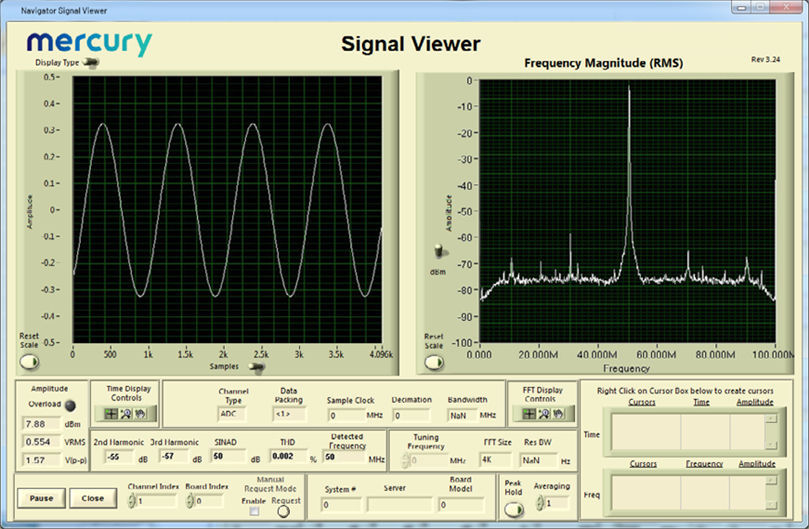Toggle the Peak Hold switch
The height and width of the screenshot is (529, 809).
coord(513,508)
